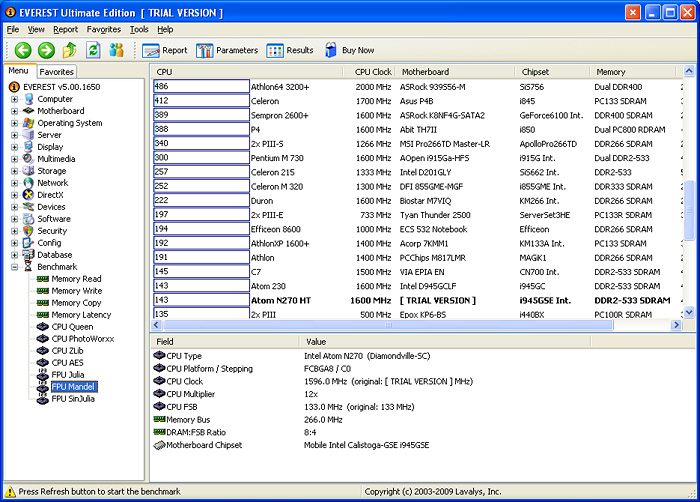Open the Parameters toolbar button

(x=227, y=50)
